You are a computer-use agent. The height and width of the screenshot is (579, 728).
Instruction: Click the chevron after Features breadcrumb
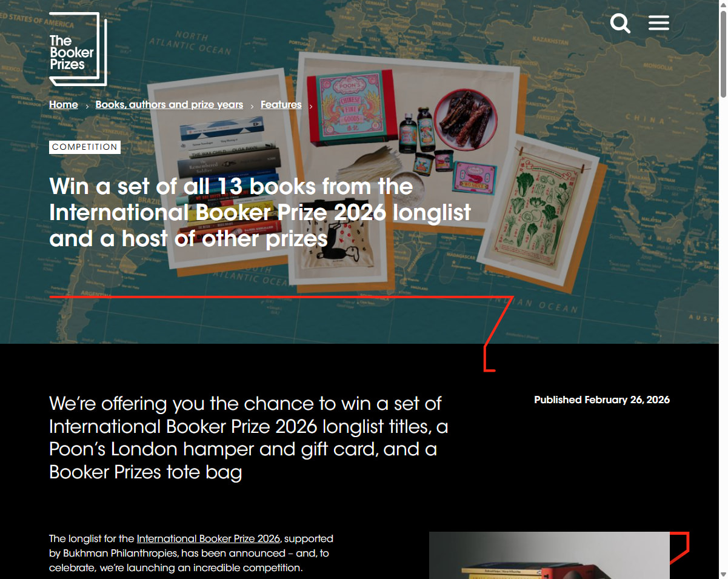pyautogui.click(x=311, y=106)
